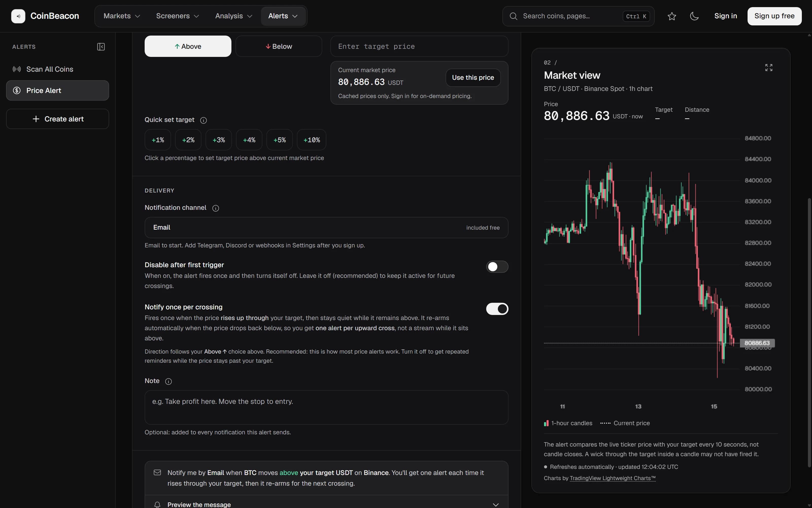Show Note info tooltip
Viewport: 812px width, 508px height.
(168, 381)
